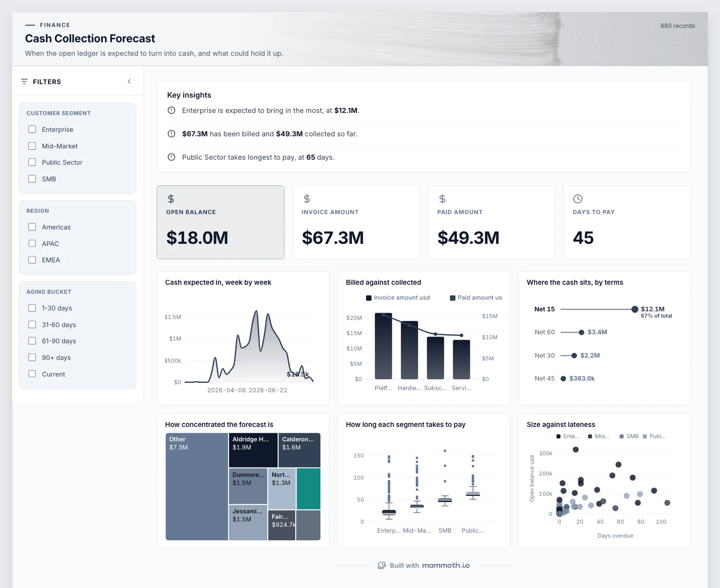Enable the Public Sector filter checkbox
Image resolution: width=720 pixels, height=588 pixels.
tap(32, 162)
